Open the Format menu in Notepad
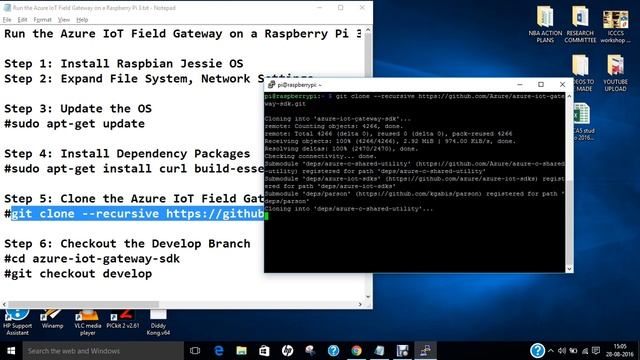Image resolution: width=640 pixels, height=360 pixels. pos(42,20)
